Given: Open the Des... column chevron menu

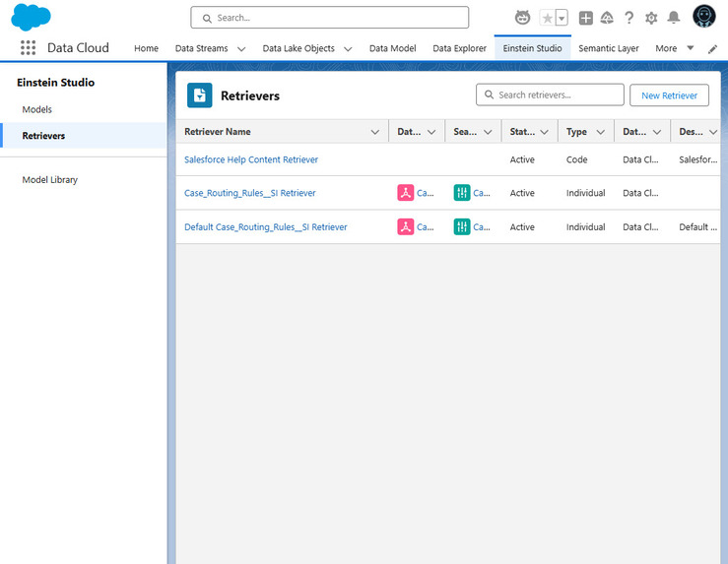Looking at the screenshot, I should [713, 132].
